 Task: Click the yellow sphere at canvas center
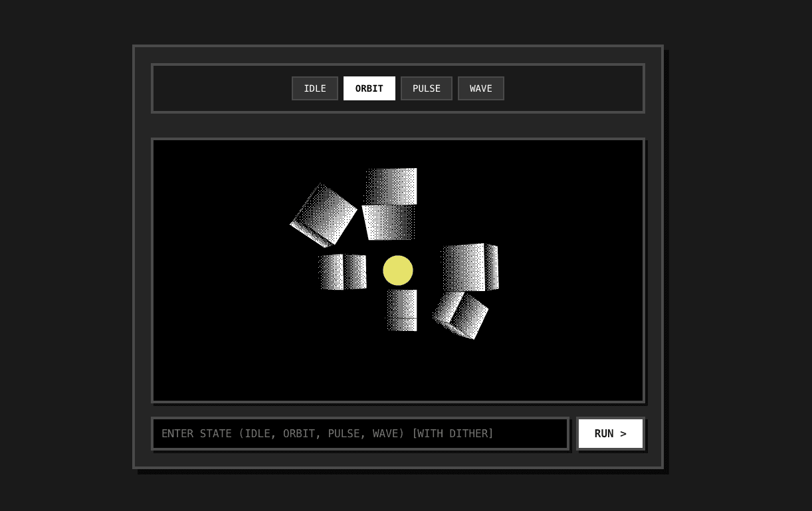(397, 270)
